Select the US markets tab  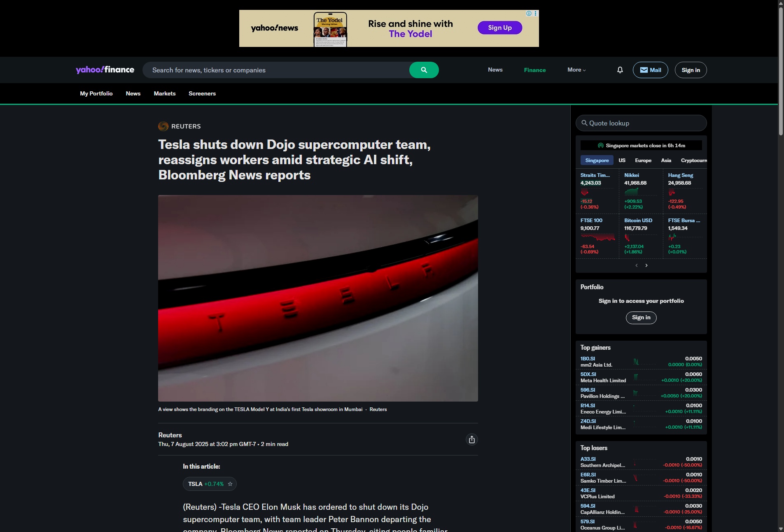[622, 160]
